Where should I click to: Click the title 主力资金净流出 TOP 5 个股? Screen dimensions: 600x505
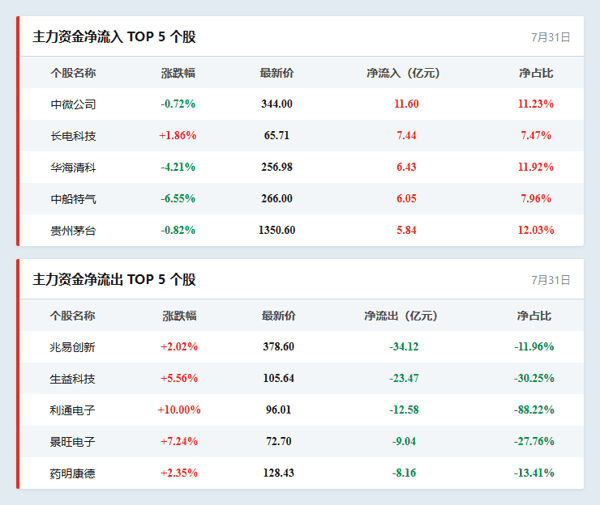[114, 279]
